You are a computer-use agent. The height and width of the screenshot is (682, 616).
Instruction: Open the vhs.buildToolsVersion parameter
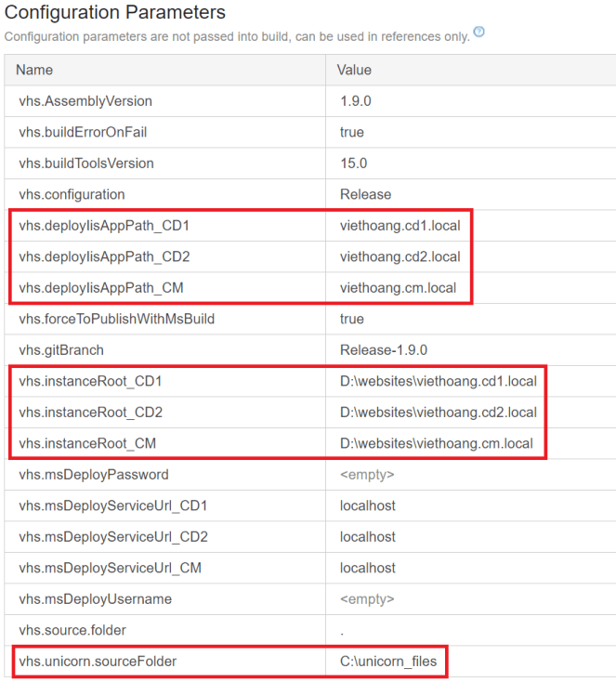click(86, 164)
